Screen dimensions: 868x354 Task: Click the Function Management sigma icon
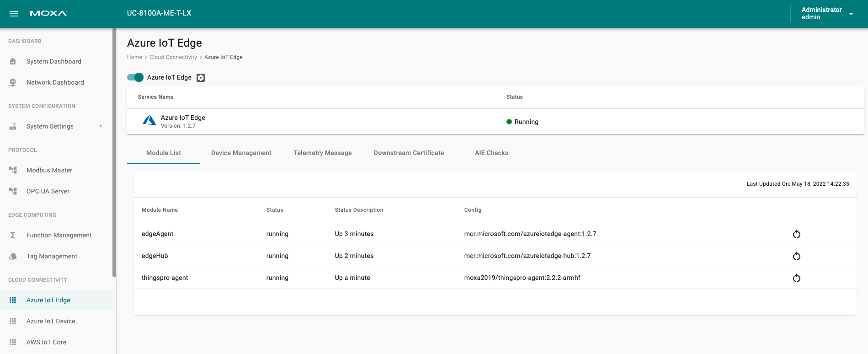[13, 235]
